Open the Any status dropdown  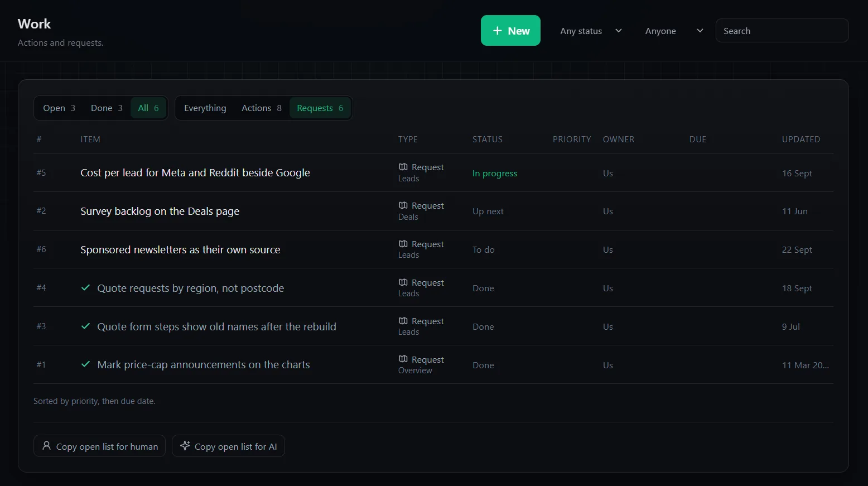pyautogui.click(x=591, y=31)
